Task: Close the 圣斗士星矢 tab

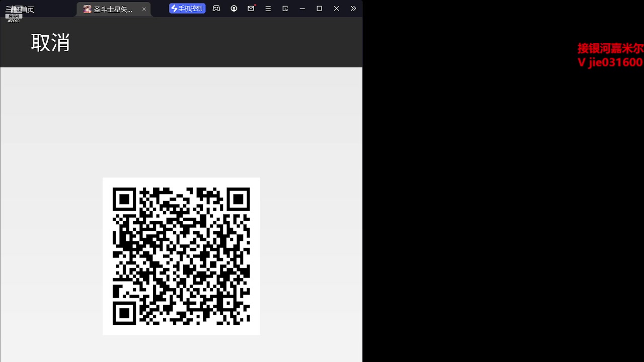Action: (144, 9)
